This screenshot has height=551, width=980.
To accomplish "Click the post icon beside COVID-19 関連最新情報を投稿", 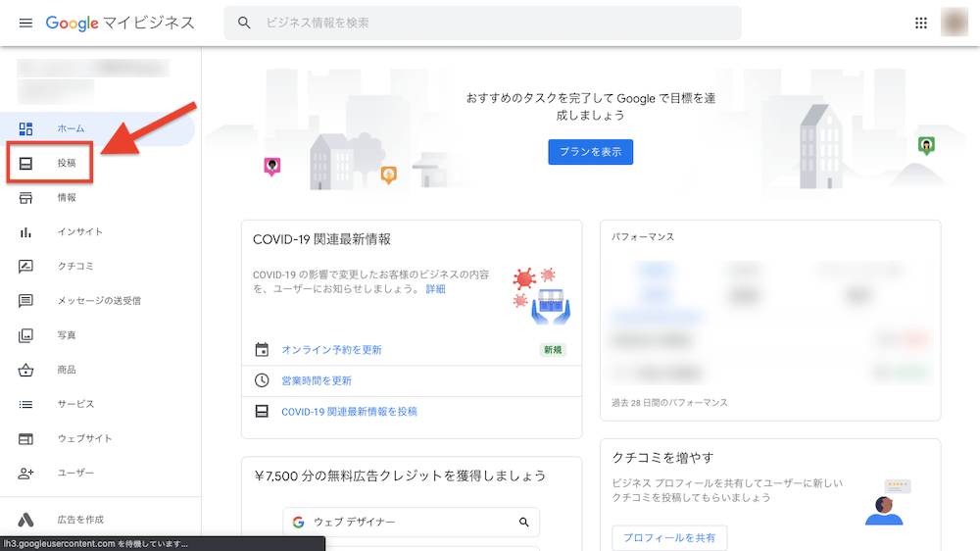I will [262, 412].
